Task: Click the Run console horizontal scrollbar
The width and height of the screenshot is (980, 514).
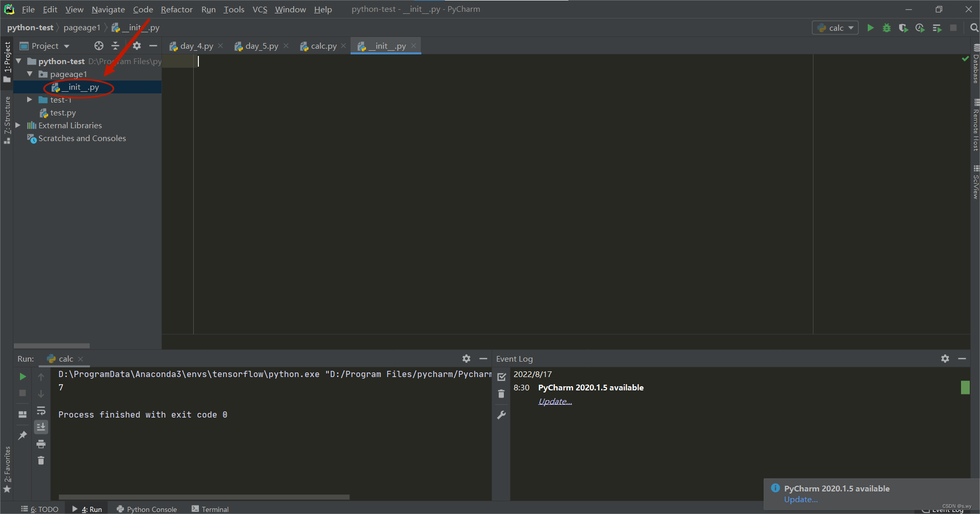Action: [204, 497]
